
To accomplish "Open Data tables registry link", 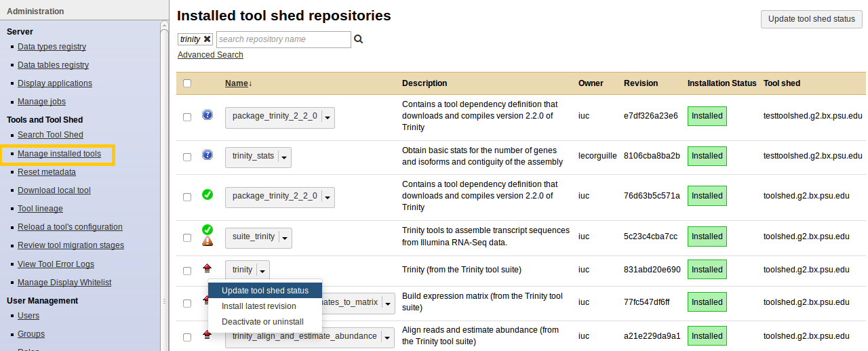I will [x=53, y=65].
